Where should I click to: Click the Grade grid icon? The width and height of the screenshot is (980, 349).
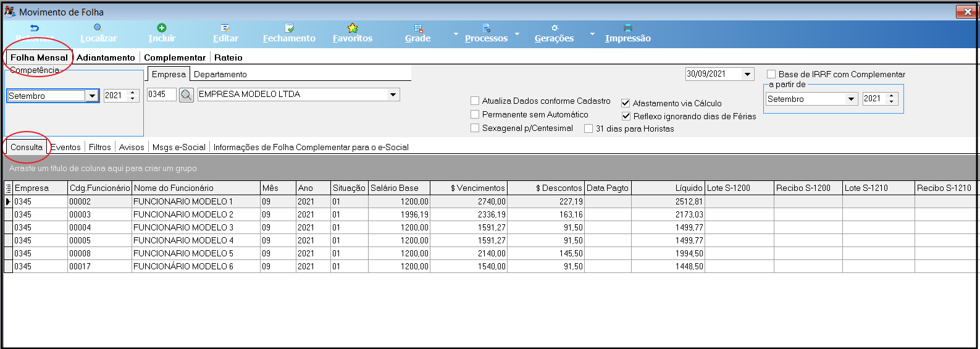(418, 28)
